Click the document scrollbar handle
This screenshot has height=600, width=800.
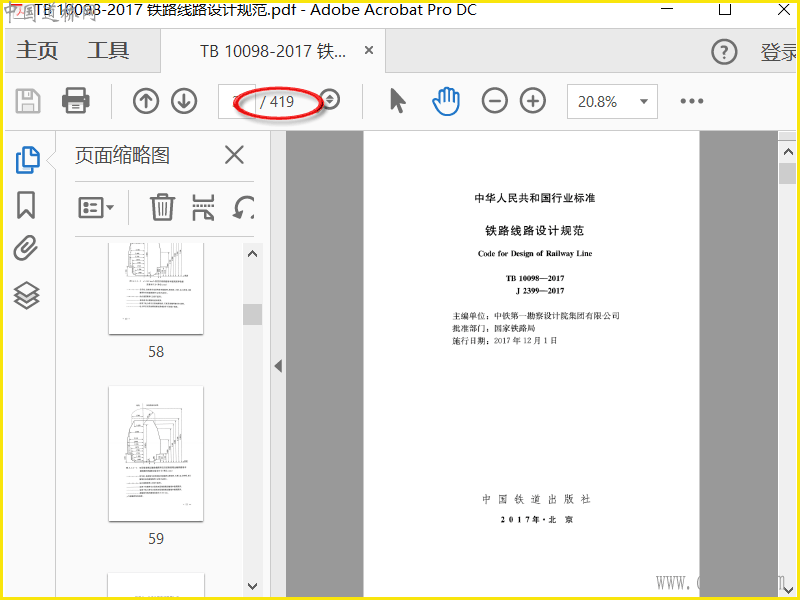[x=788, y=173]
